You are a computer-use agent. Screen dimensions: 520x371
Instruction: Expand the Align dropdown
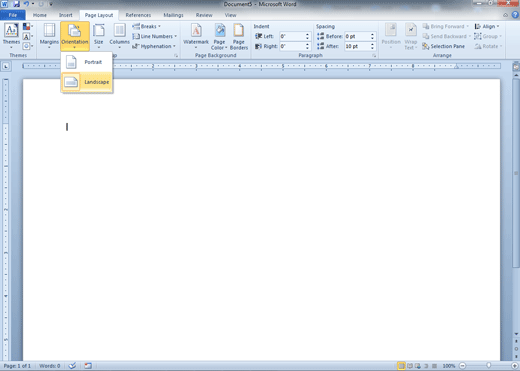[487, 26]
